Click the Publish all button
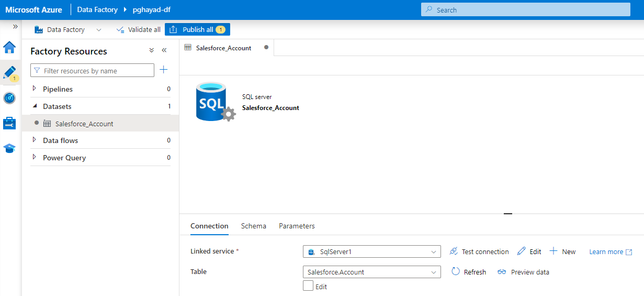 tap(197, 30)
